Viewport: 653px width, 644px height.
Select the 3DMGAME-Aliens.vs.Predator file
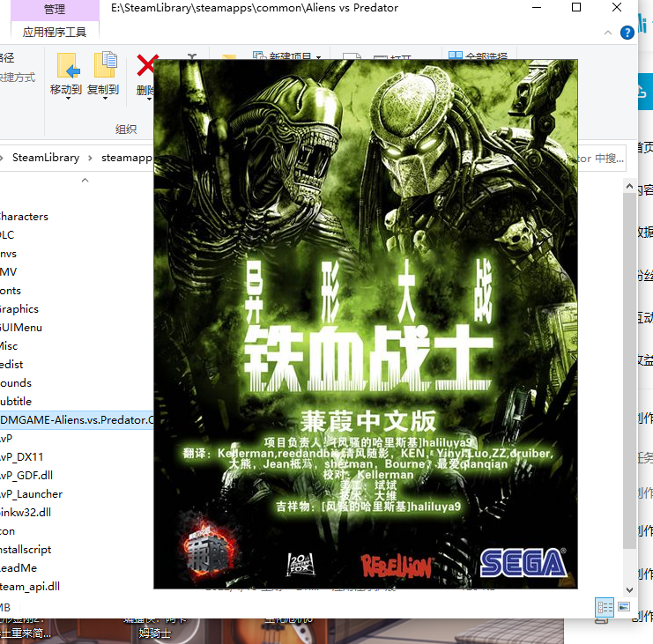(77, 420)
